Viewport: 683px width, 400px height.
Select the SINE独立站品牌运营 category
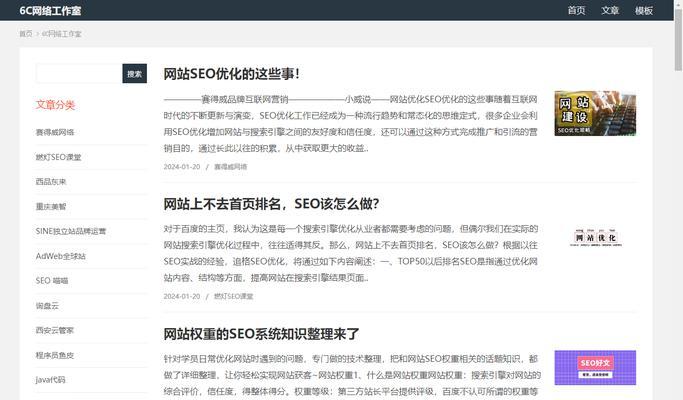[x=71, y=231]
